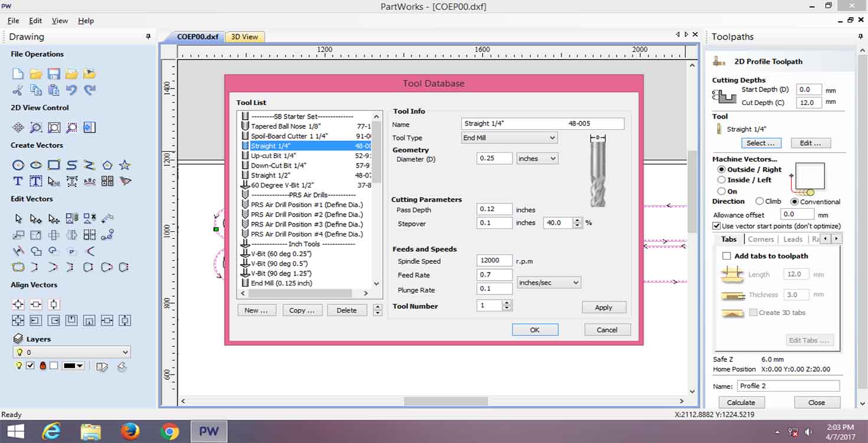Click the Tool List vertical scrollbar
868x443 pixels.
coord(377,199)
